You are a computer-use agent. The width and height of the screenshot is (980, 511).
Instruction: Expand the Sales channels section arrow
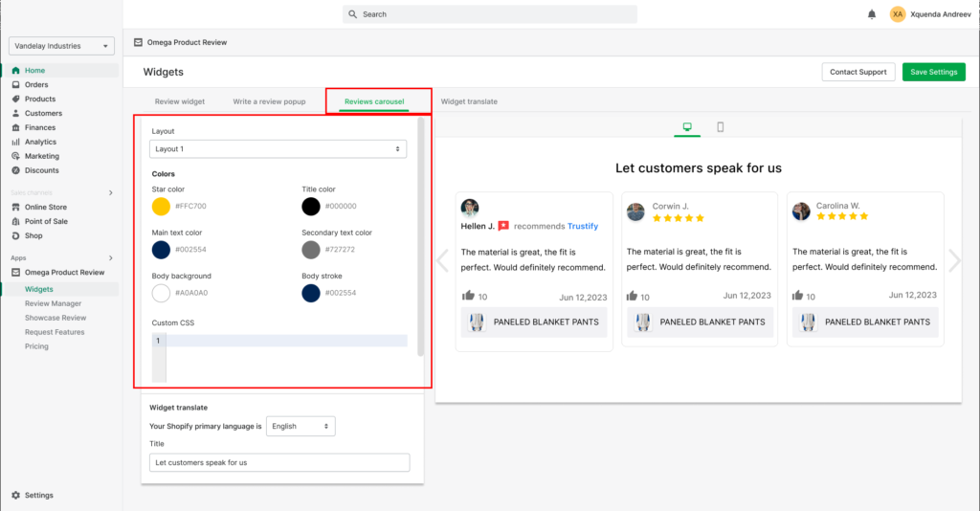(x=111, y=193)
